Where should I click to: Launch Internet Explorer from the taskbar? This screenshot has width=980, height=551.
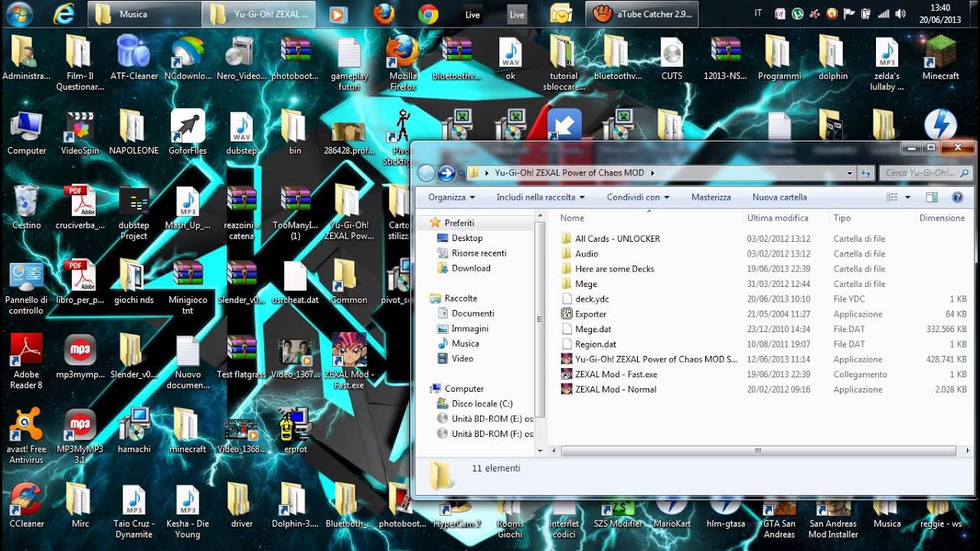click(x=64, y=13)
